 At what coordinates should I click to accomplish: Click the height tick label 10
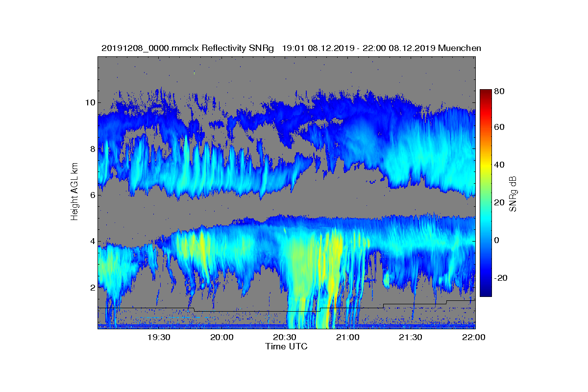89,102
